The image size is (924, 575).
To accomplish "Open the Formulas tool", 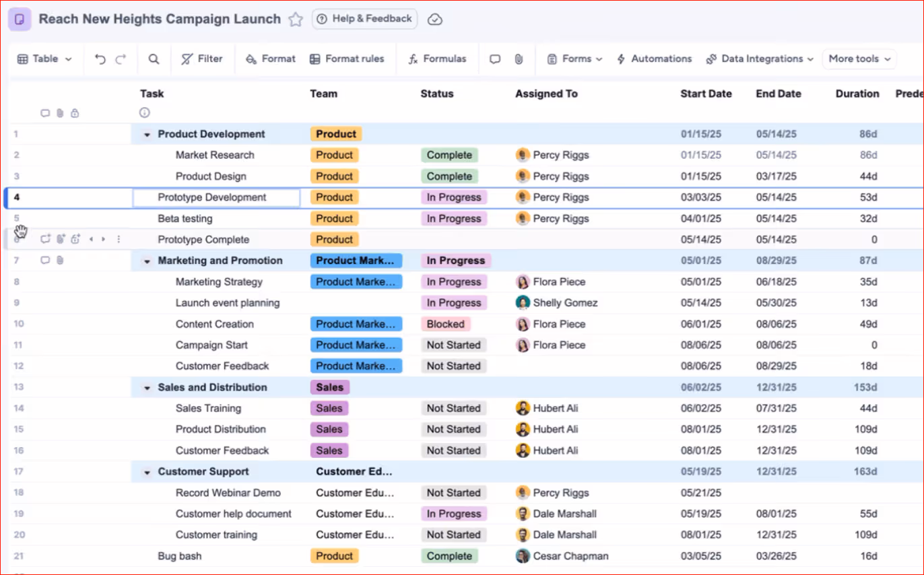I will click(x=437, y=59).
